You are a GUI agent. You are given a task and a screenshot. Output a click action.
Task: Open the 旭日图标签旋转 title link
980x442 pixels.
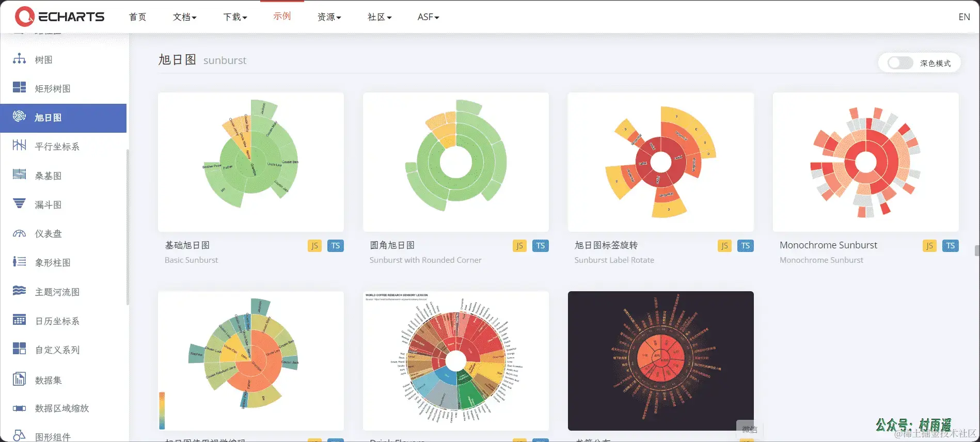[606, 245]
